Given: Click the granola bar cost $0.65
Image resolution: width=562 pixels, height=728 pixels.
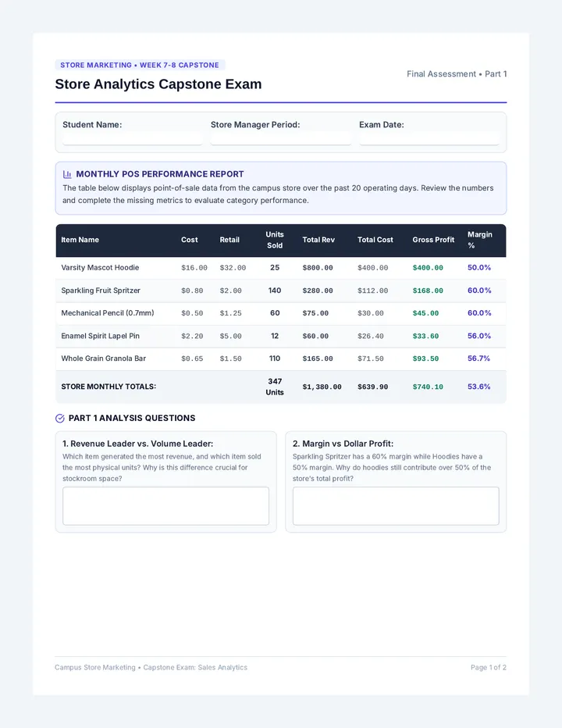Looking at the screenshot, I should (192, 359).
